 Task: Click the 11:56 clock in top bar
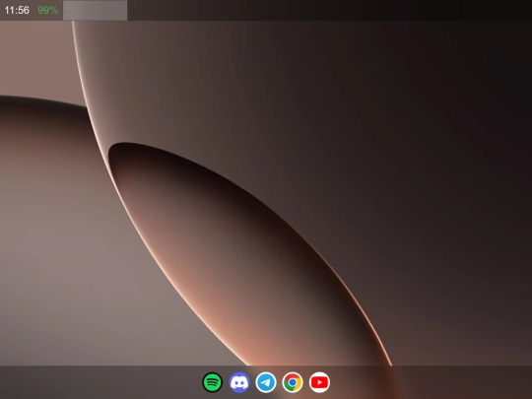pyautogui.click(x=17, y=10)
